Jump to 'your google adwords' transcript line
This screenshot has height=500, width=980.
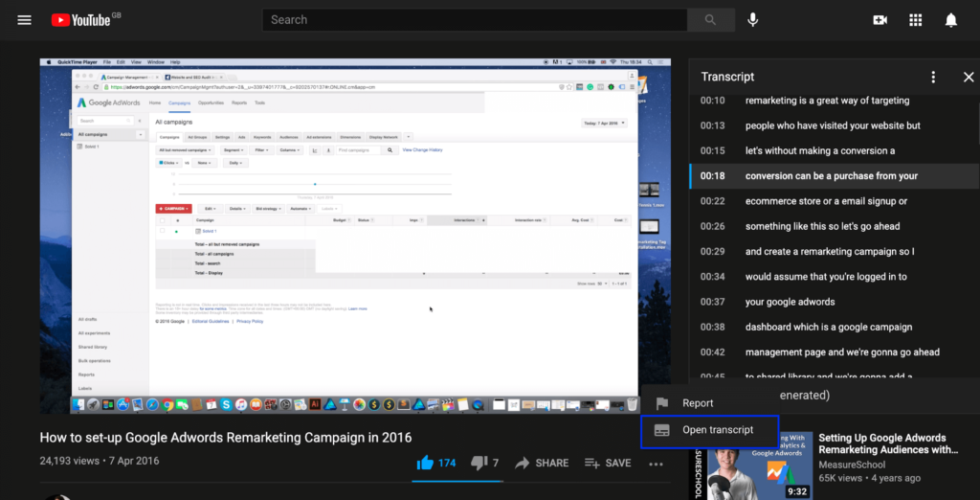point(835,302)
